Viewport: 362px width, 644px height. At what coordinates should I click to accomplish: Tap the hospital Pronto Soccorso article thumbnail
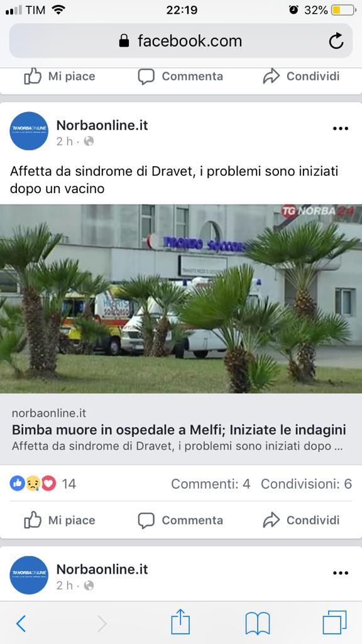coord(181,299)
